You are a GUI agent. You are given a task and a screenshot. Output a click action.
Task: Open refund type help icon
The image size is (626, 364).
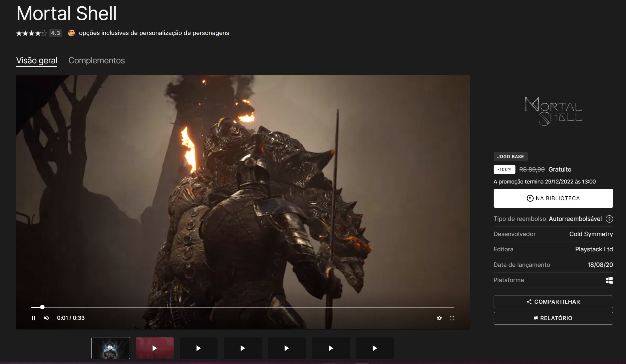tap(609, 219)
